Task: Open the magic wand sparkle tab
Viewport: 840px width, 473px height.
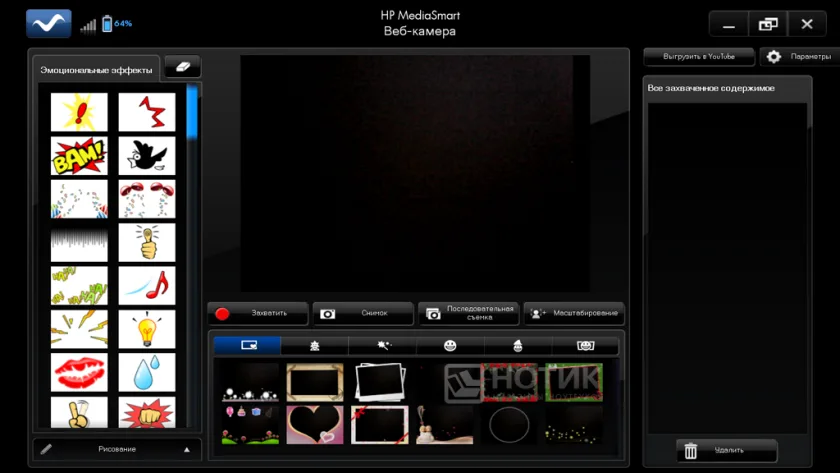Action: 382,346
